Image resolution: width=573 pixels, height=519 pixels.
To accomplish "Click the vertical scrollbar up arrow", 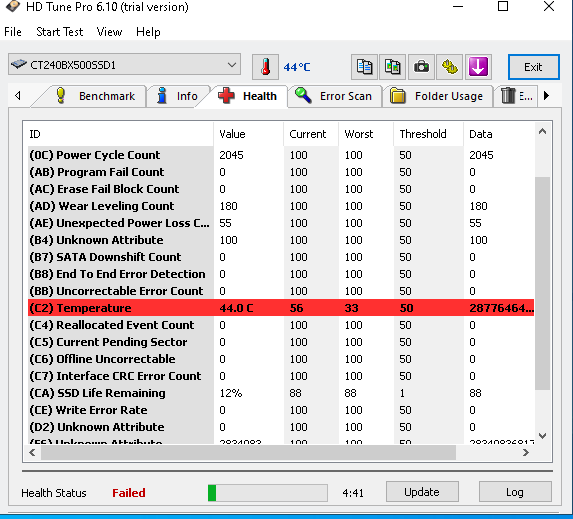I will (543, 132).
